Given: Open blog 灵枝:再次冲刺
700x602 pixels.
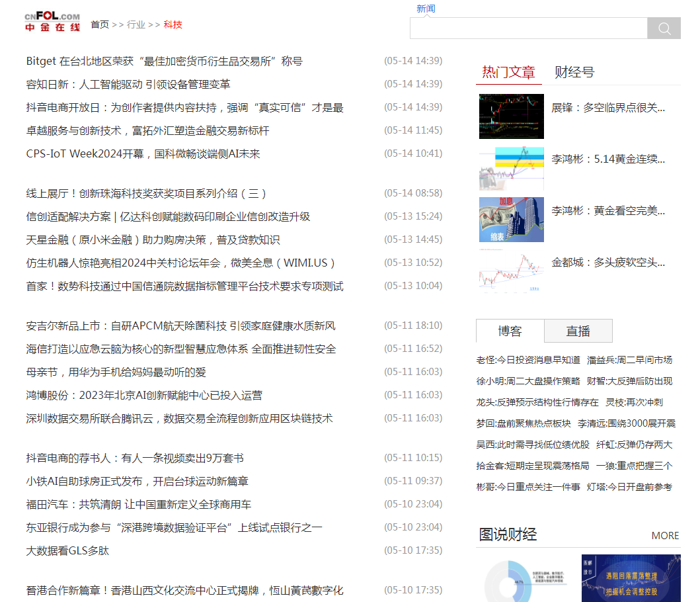Looking at the screenshot, I should pyautogui.click(x=634, y=403).
